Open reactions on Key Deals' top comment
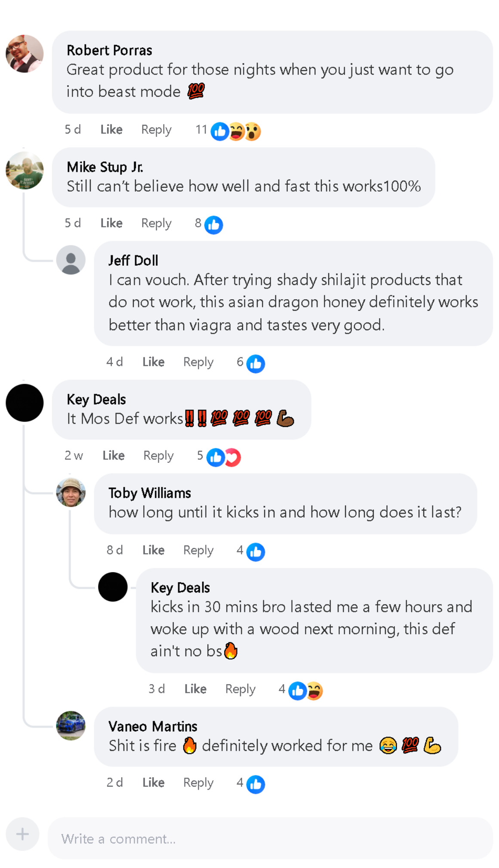Viewport: 499px width, 868px height. 223,457
